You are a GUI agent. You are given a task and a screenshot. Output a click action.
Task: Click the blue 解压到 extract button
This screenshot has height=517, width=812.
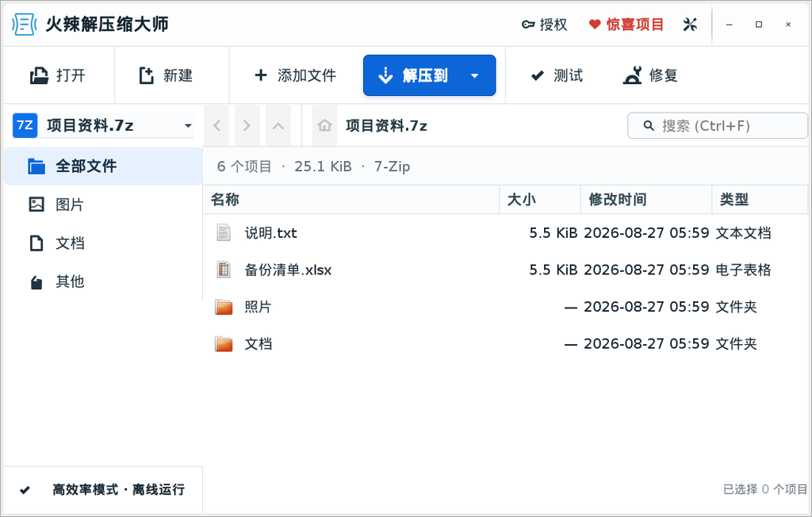[x=429, y=75]
